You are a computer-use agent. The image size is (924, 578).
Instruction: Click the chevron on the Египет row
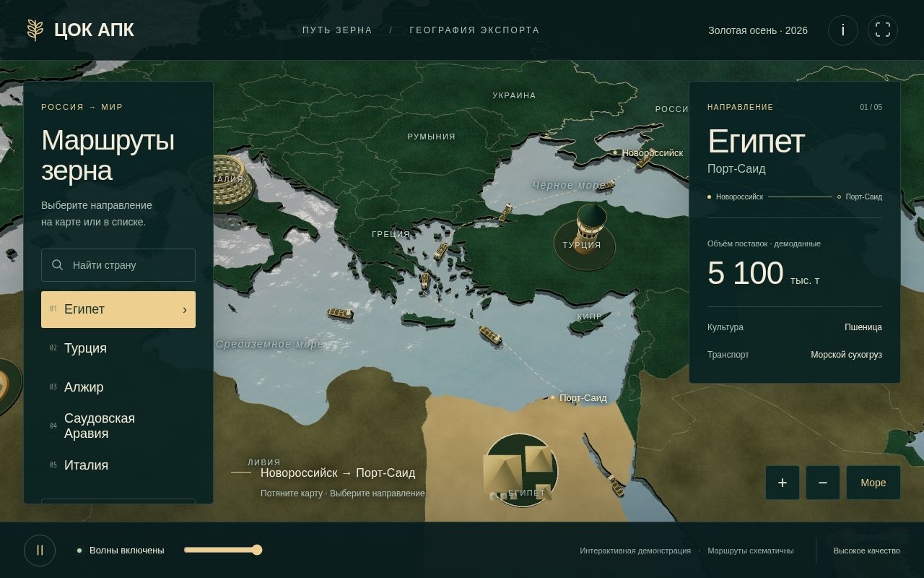pos(185,310)
